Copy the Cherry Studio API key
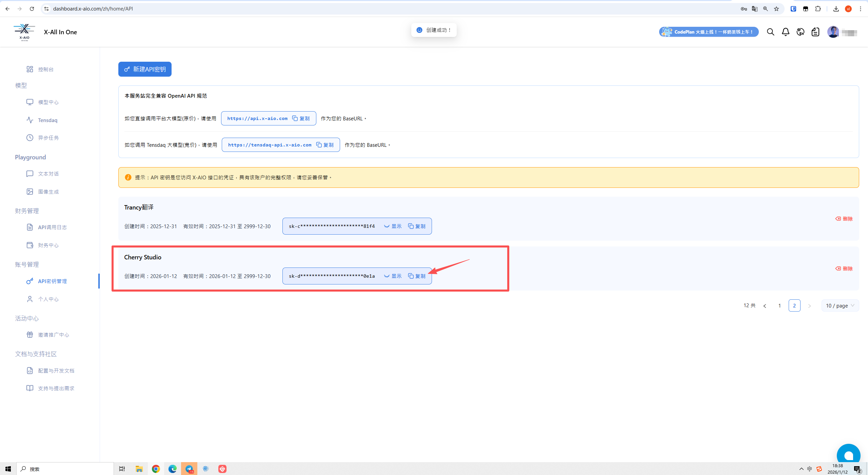This screenshot has width=868, height=475. (417, 276)
